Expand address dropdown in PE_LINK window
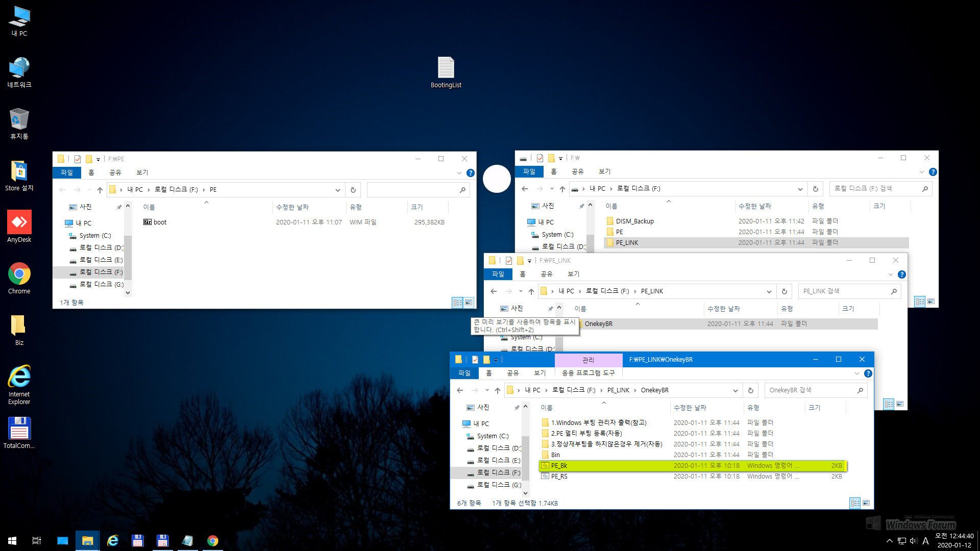 pyautogui.click(x=769, y=292)
